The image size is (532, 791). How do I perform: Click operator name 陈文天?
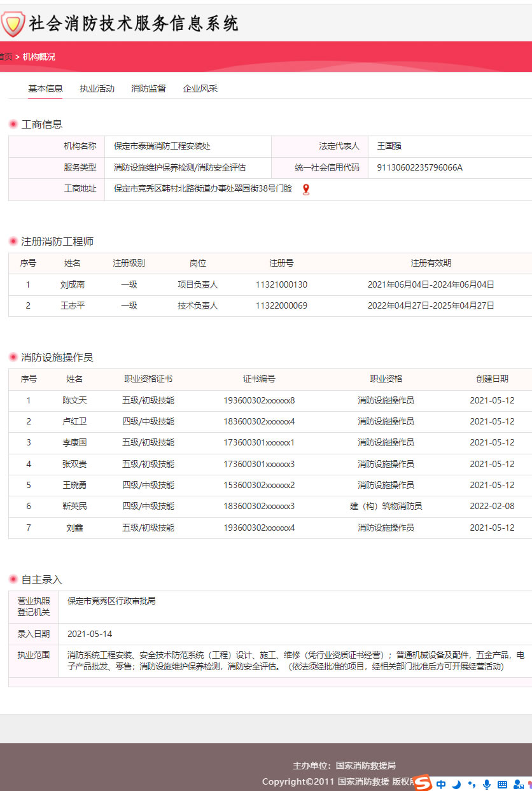(x=74, y=400)
